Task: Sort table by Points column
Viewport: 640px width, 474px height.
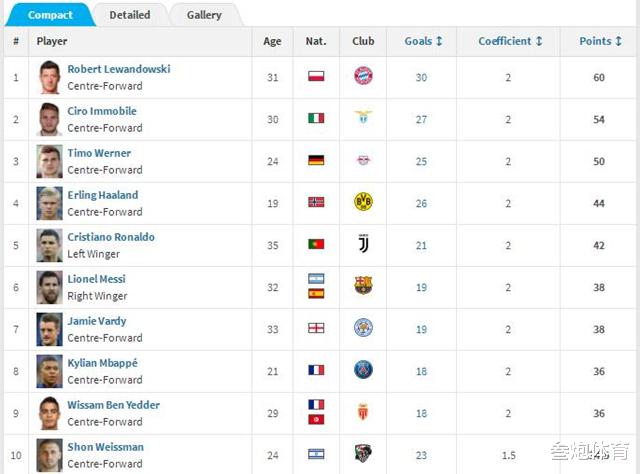Action: click(x=600, y=41)
